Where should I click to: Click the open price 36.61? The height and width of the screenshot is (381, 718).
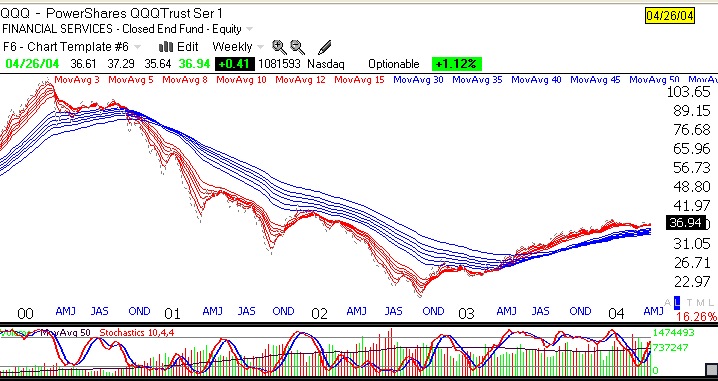[x=83, y=64]
